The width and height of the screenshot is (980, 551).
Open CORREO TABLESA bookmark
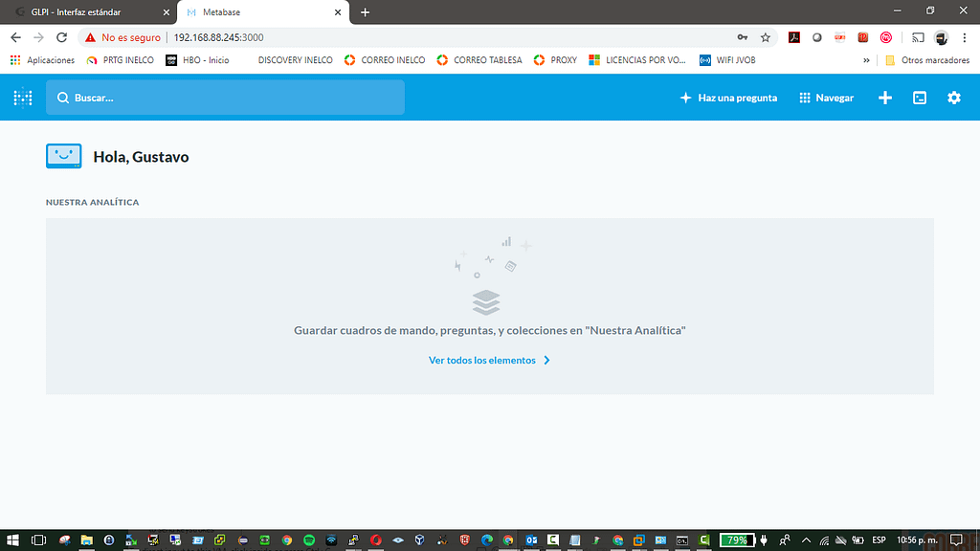pos(480,60)
